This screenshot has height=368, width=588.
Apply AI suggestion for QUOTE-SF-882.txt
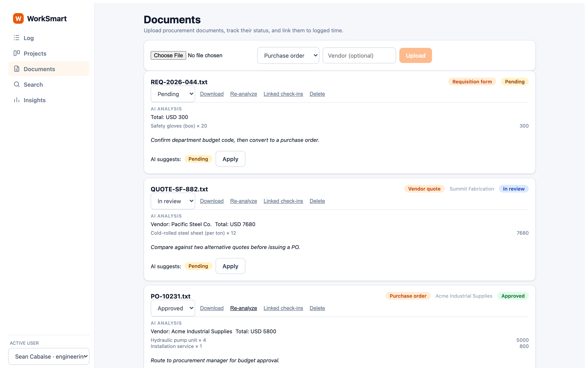[x=230, y=266]
